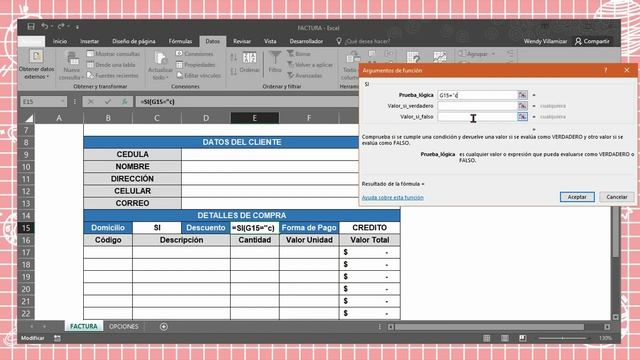Click Volver a aplicar filter icon
This screenshot has height=360, width=640.
click(290, 64)
